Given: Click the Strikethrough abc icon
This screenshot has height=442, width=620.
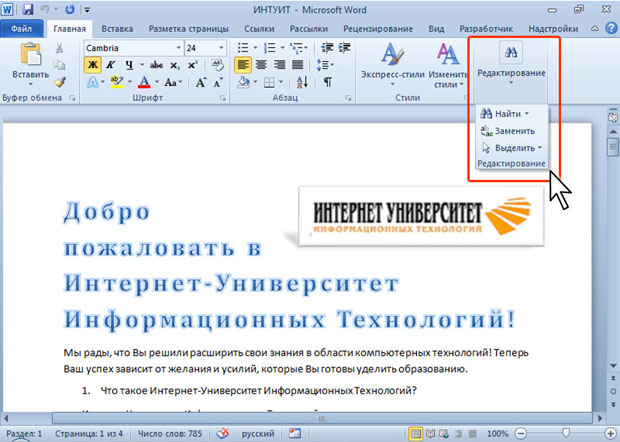Looking at the screenshot, I should [156, 65].
